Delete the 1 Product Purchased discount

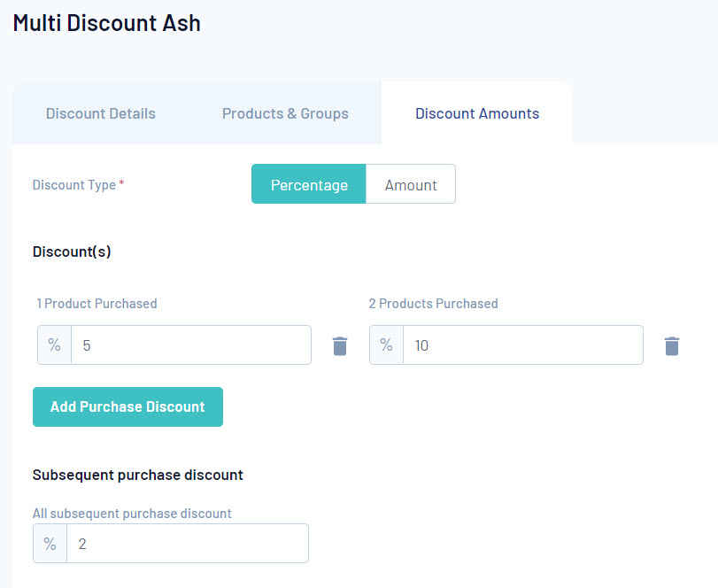(340, 345)
